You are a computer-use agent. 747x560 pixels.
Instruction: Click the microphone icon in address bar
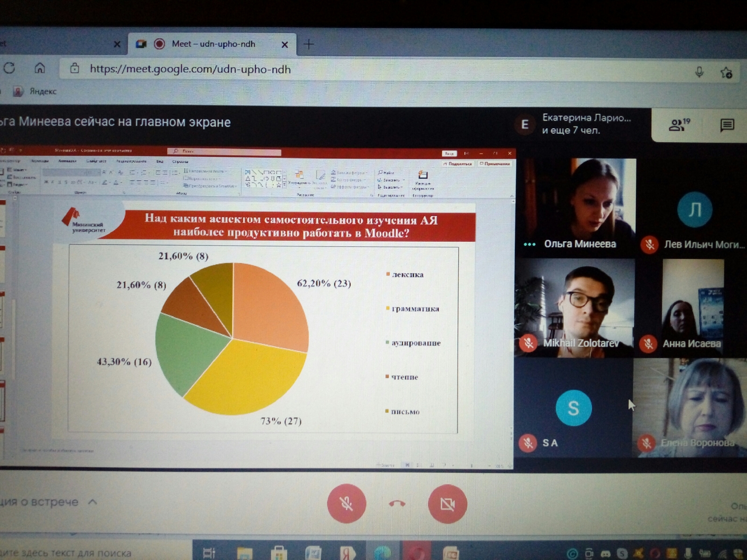tap(699, 72)
